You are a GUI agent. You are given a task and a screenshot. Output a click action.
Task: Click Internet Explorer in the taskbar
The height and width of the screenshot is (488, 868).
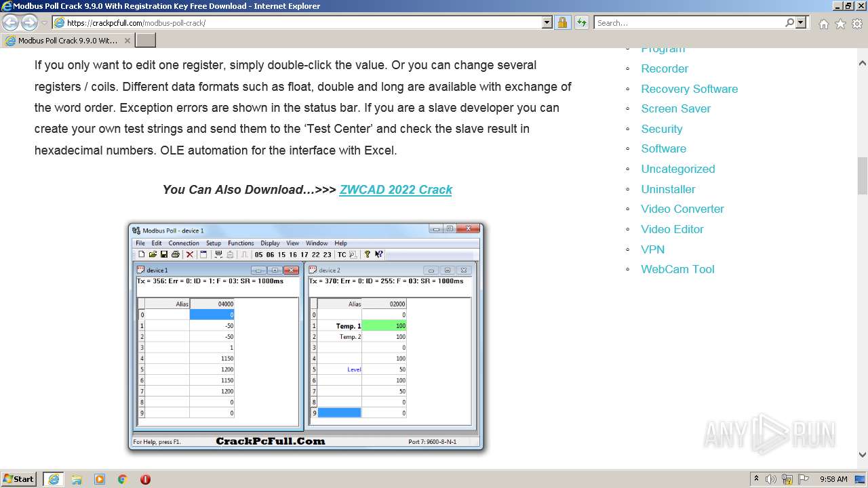pos(54,479)
